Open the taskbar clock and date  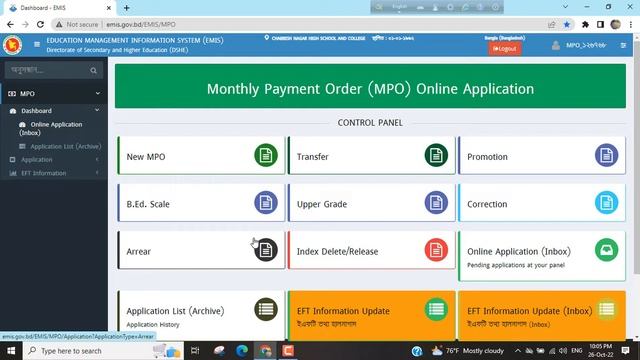[x=601, y=350]
